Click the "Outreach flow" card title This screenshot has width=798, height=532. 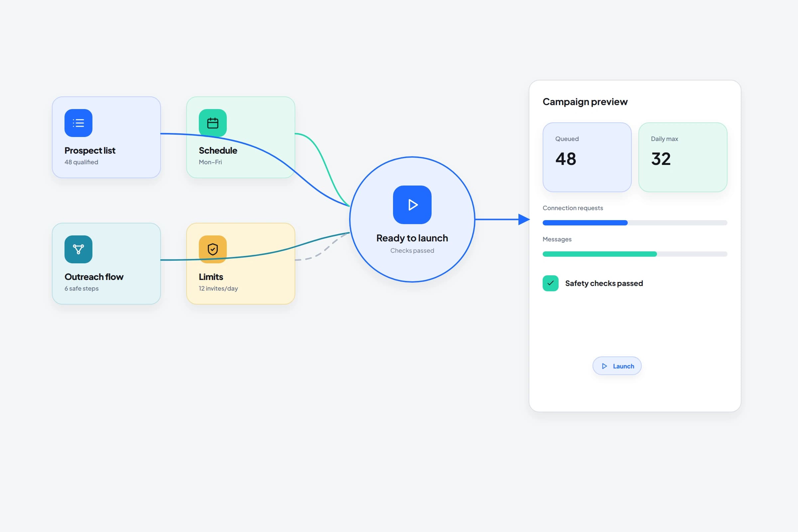point(94,277)
